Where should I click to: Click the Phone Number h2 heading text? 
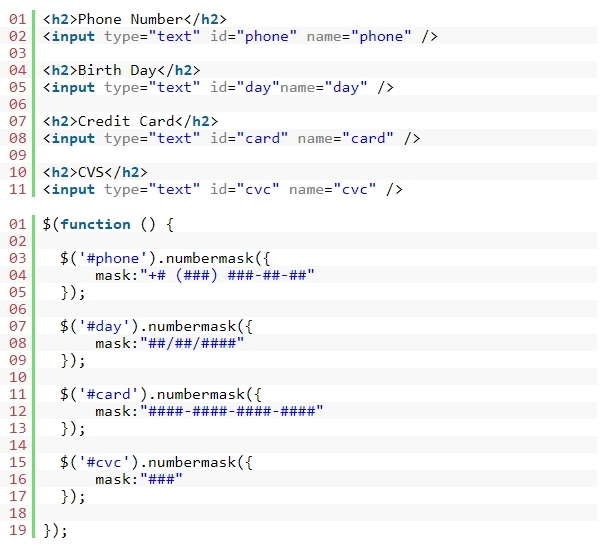(131, 19)
